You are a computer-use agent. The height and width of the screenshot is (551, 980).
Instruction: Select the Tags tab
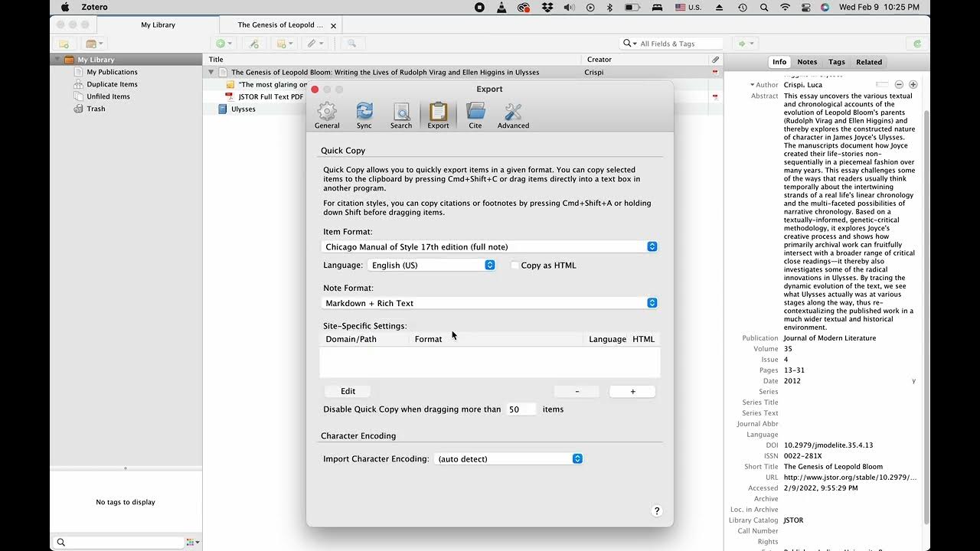click(x=837, y=62)
